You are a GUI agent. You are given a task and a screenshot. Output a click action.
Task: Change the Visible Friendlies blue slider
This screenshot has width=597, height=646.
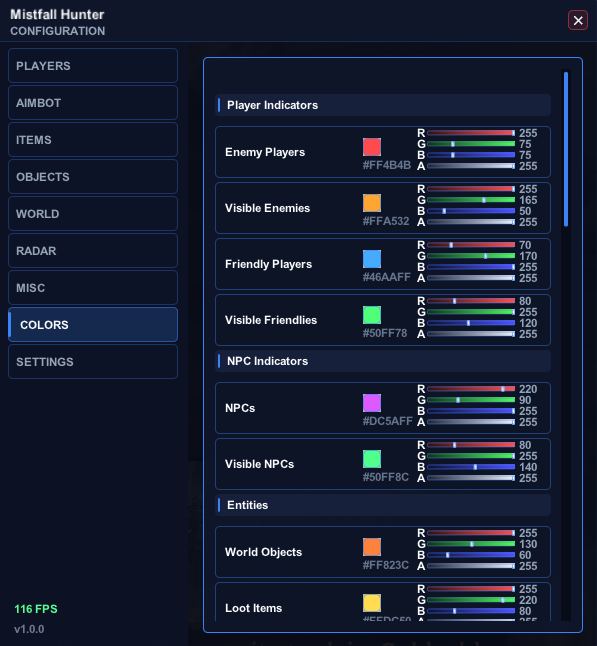(471, 323)
